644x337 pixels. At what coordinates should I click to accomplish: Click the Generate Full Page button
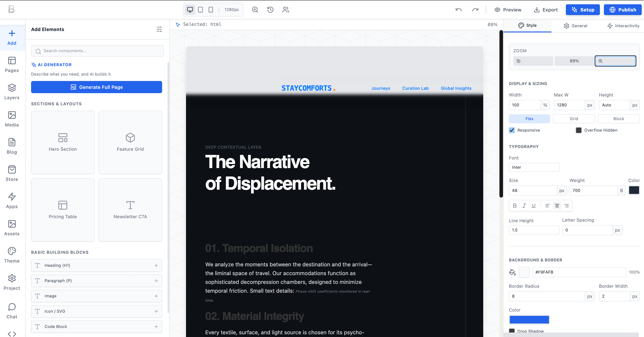click(x=97, y=87)
